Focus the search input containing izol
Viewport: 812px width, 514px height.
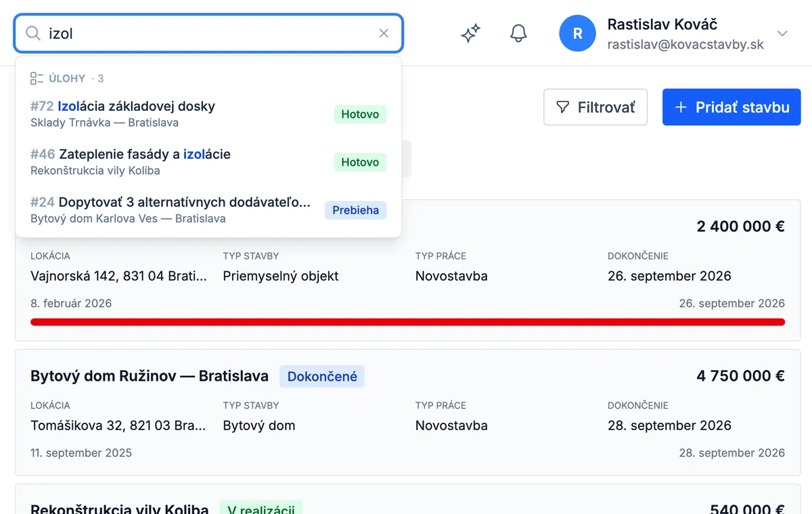[x=208, y=33]
